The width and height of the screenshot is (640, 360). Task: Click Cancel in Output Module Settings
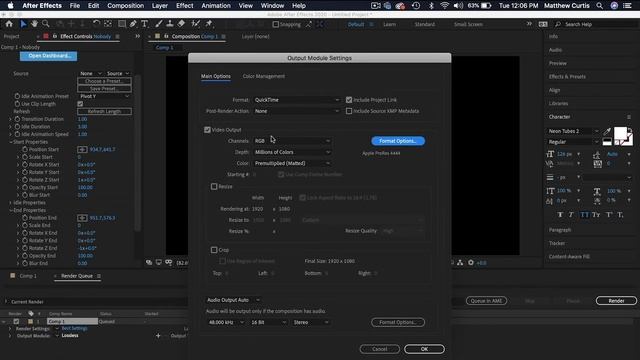point(380,349)
